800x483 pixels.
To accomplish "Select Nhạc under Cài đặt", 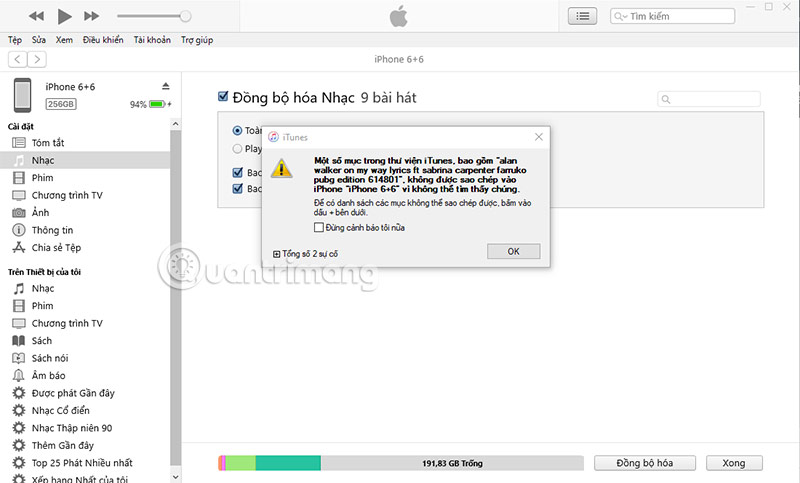I will coord(85,160).
